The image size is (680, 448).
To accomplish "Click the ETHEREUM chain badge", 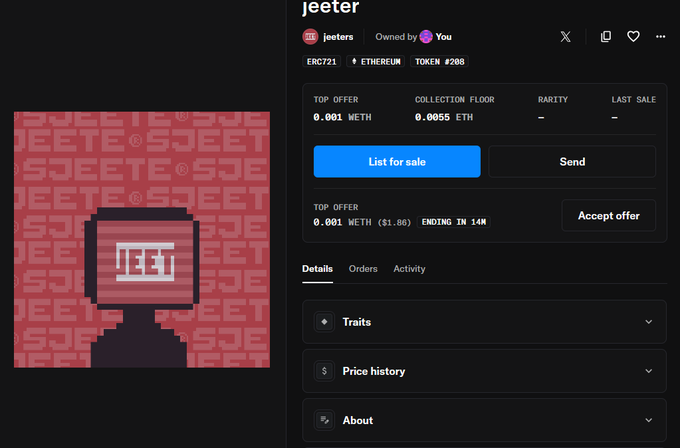I will 376,62.
